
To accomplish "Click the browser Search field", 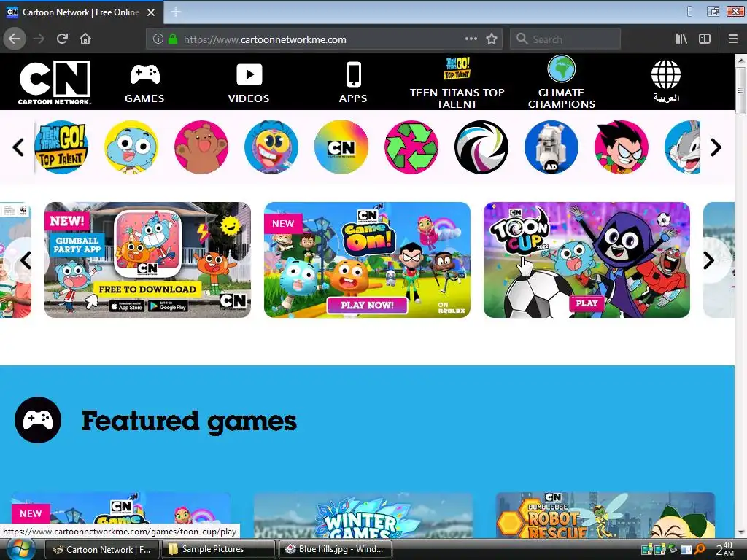I will coord(565,39).
